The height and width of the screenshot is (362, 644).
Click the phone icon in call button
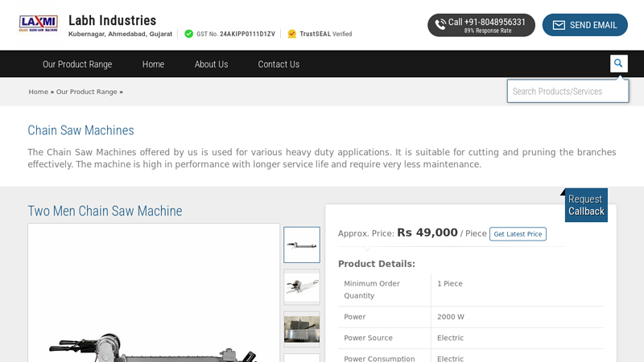click(x=440, y=25)
